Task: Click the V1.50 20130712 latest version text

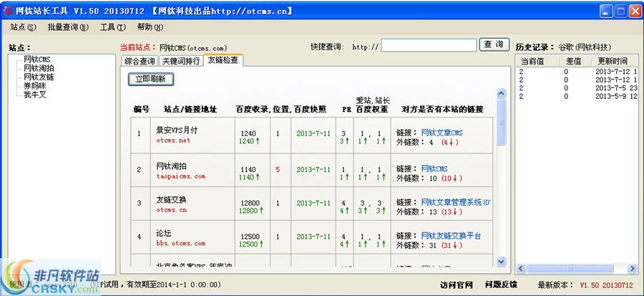Action: (x=606, y=285)
